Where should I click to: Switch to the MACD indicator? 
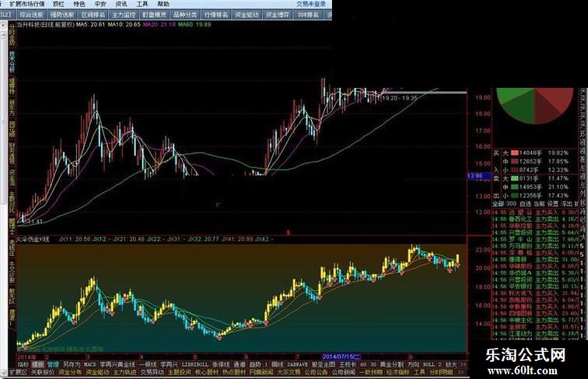(x=90, y=364)
